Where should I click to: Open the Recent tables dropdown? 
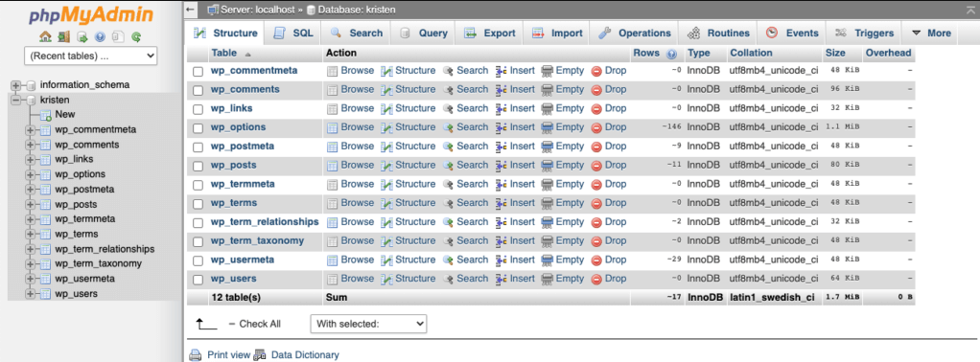pos(91,56)
